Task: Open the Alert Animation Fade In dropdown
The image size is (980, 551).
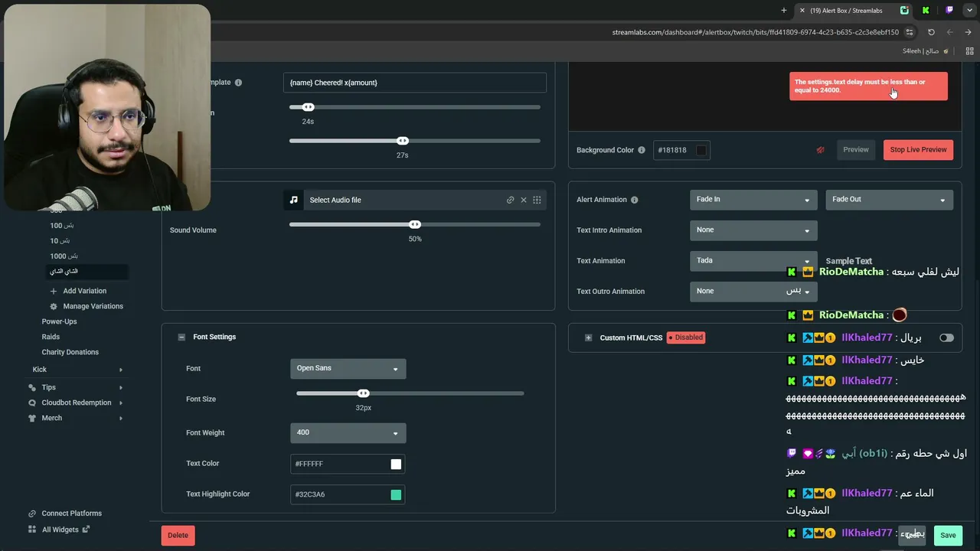Action: coord(753,200)
